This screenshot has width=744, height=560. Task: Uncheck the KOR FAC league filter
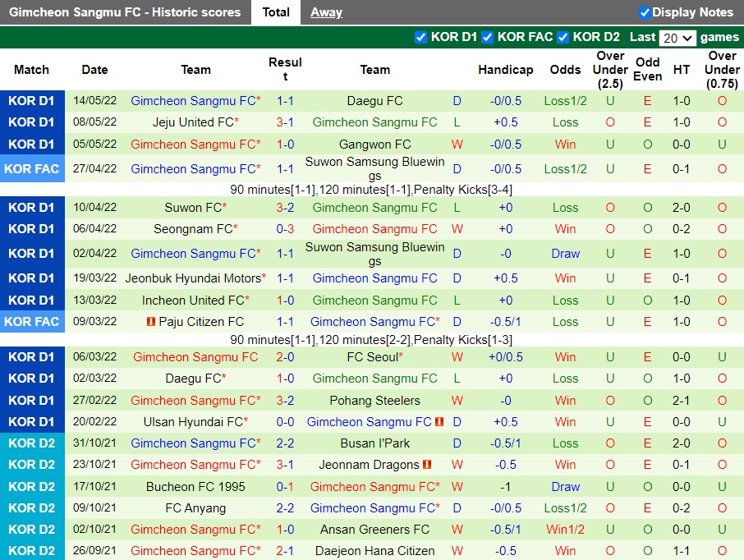pos(487,38)
